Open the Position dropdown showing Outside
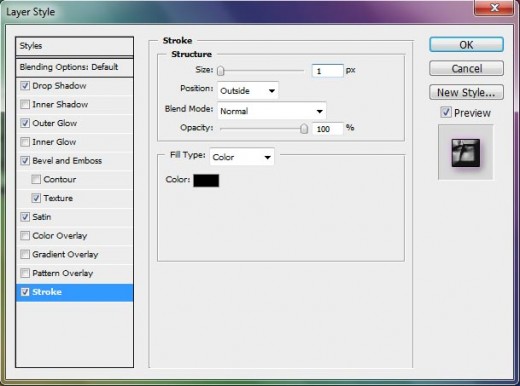 248,90
